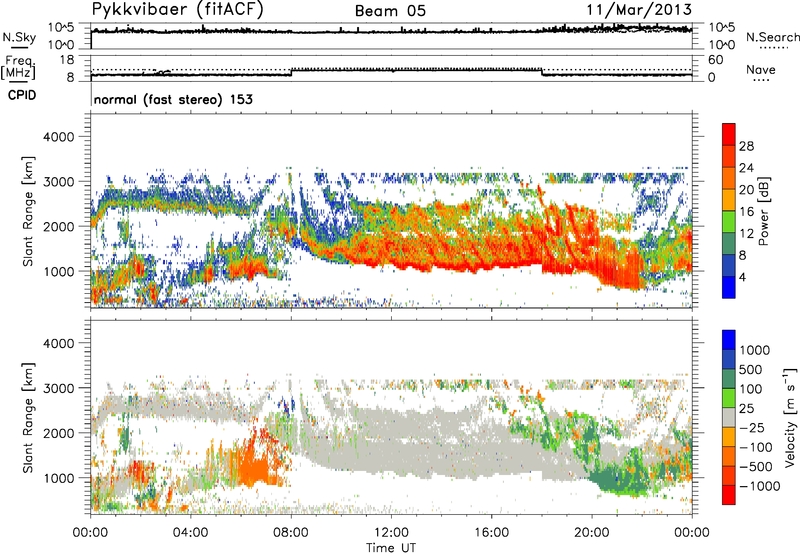
Task: Click the power range-time plot
Action: click(391, 211)
